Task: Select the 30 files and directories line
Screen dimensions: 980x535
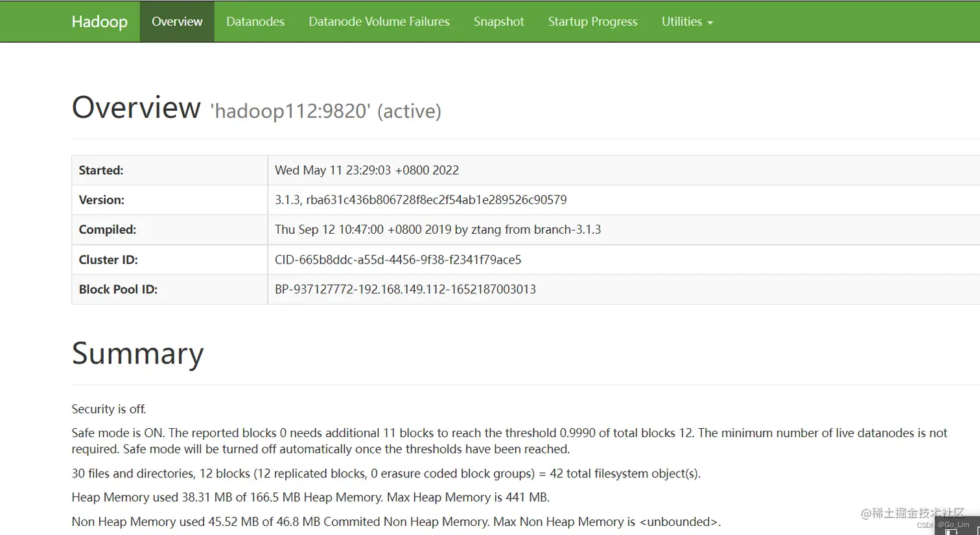Action: point(386,473)
